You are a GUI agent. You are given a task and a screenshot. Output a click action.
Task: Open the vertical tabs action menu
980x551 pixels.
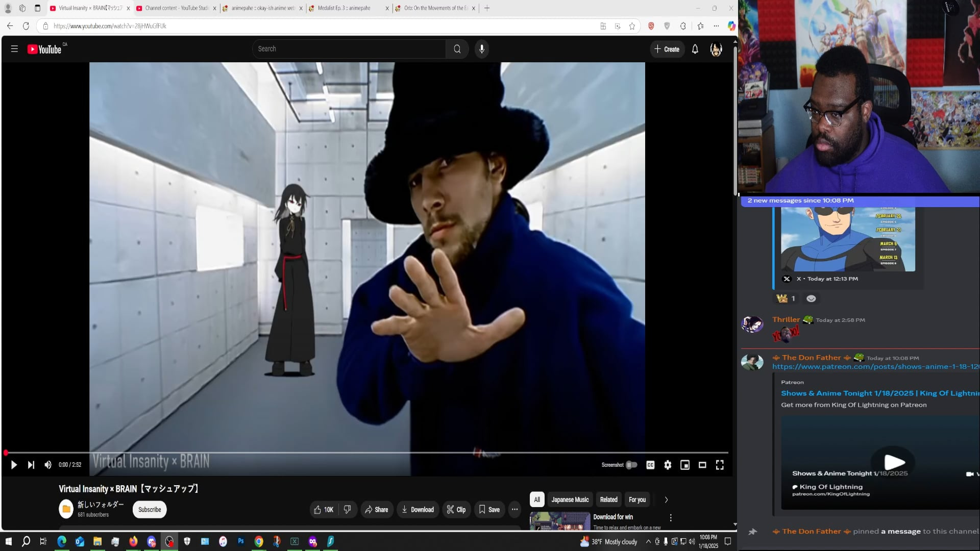[x=37, y=8]
